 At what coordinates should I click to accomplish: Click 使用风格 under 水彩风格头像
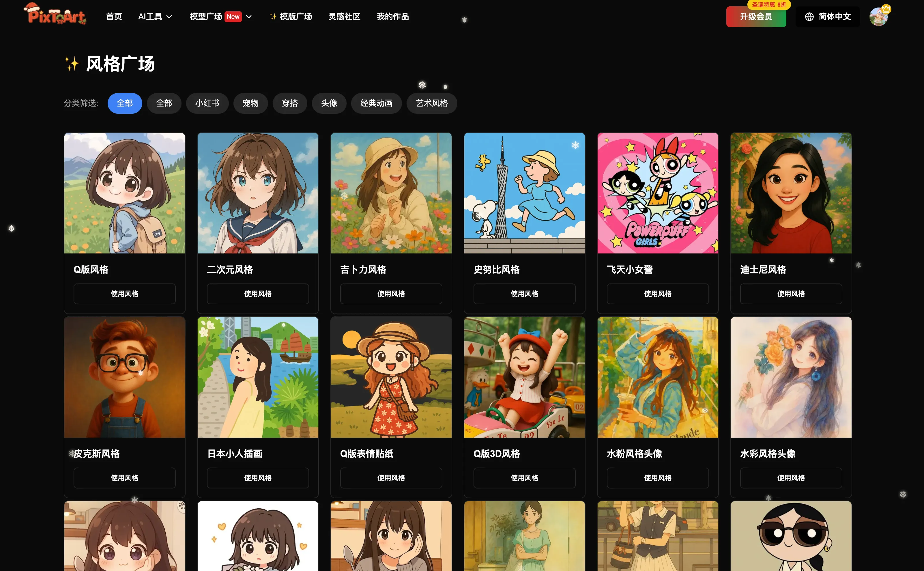click(791, 478)
